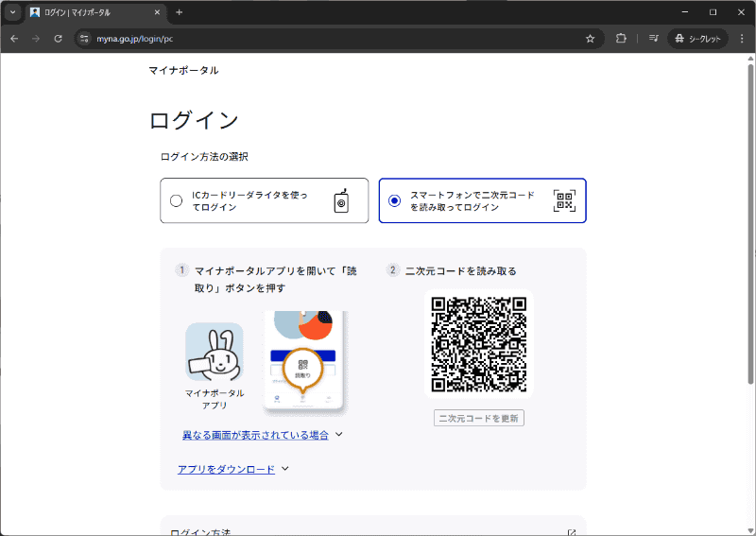Expand chevron beside 異なる画面が表示されている場合
Image resolution: width=756 pixels, height=536 pixels.
pyautogui.click(x=339, y=434)
